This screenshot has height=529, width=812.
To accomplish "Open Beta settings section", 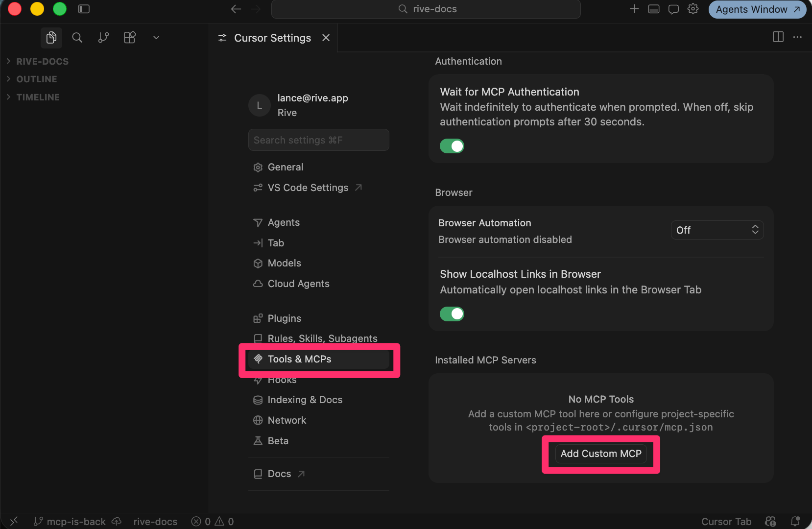I will 319,441.
